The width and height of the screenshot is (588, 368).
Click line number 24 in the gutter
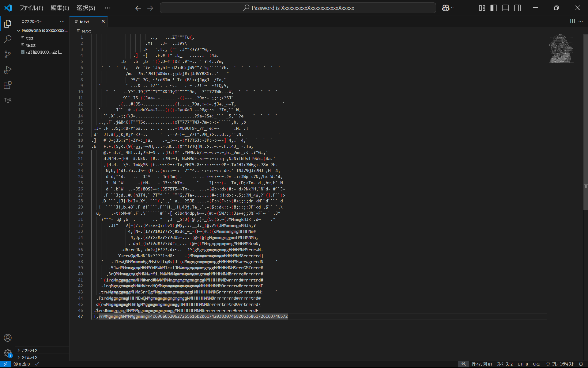point(80,177)
